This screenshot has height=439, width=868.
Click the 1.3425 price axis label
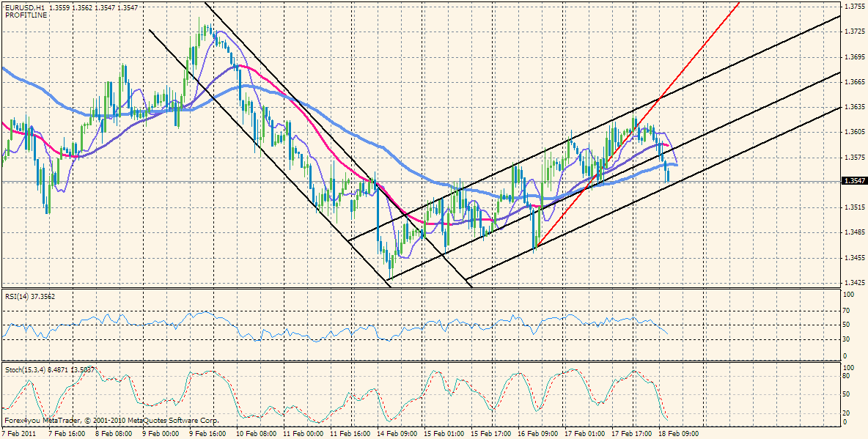click(854, 282)
